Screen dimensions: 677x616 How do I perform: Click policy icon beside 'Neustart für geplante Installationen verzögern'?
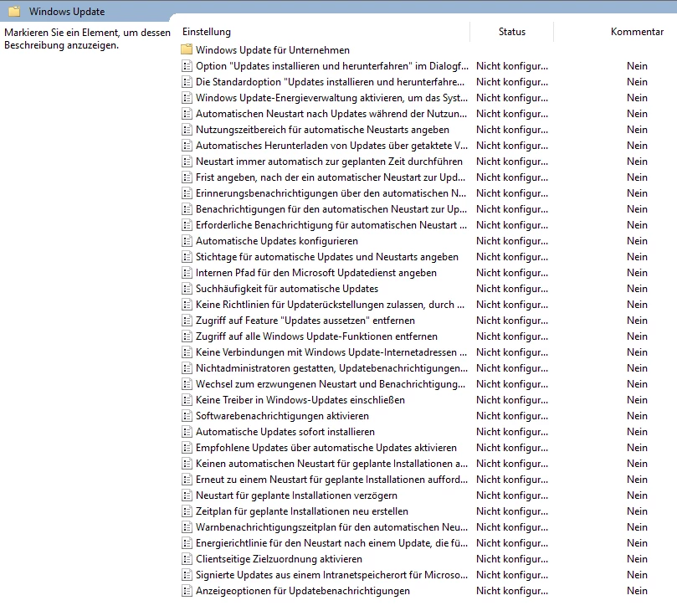[x=187, y=495]
